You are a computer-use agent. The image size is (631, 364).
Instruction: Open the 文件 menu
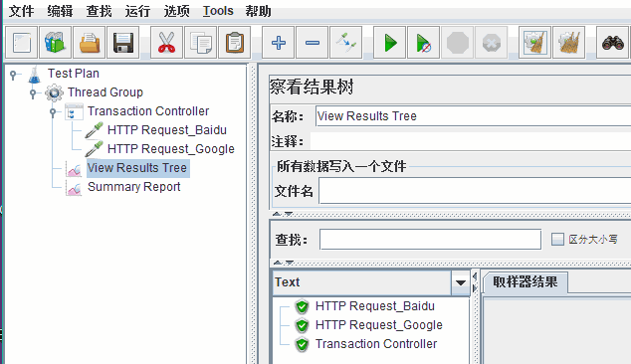[x=21, y=11]
